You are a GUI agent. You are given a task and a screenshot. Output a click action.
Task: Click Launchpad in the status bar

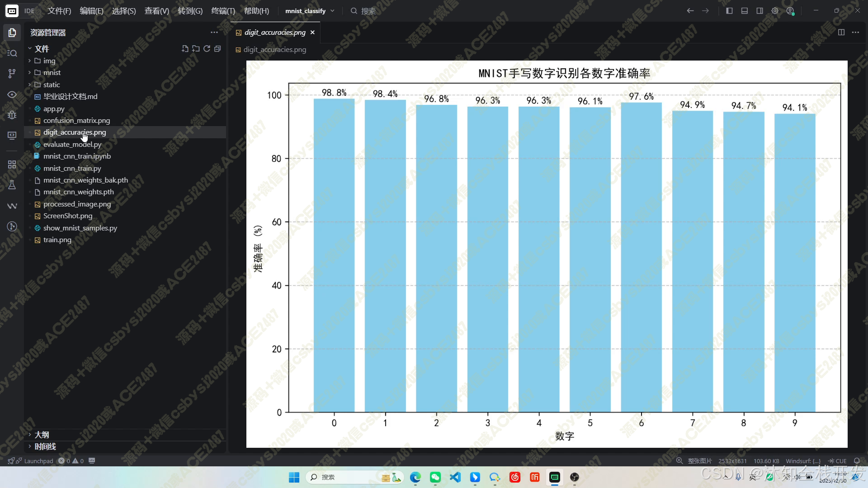click(x=38, y=461)
